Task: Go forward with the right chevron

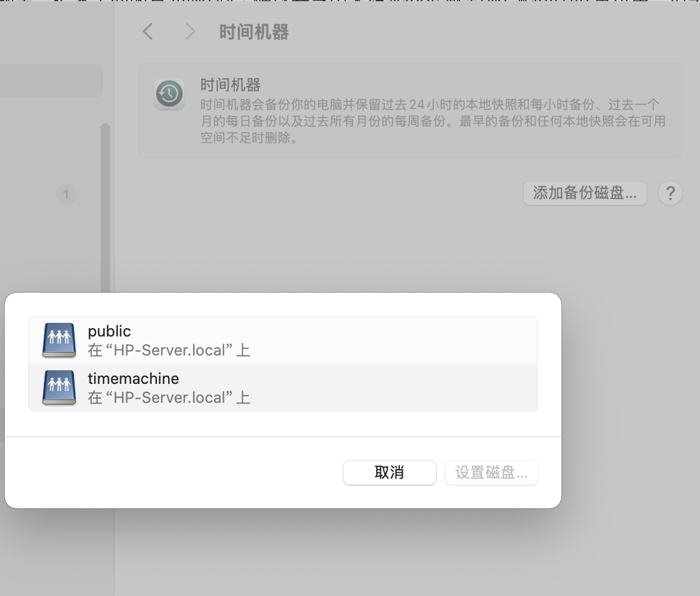Action: click(191, 32)
